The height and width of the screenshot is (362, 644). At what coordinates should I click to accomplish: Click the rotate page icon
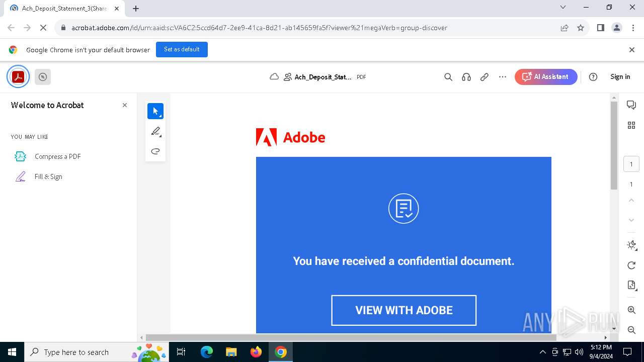pyautogui.click(x=631, y=265)
